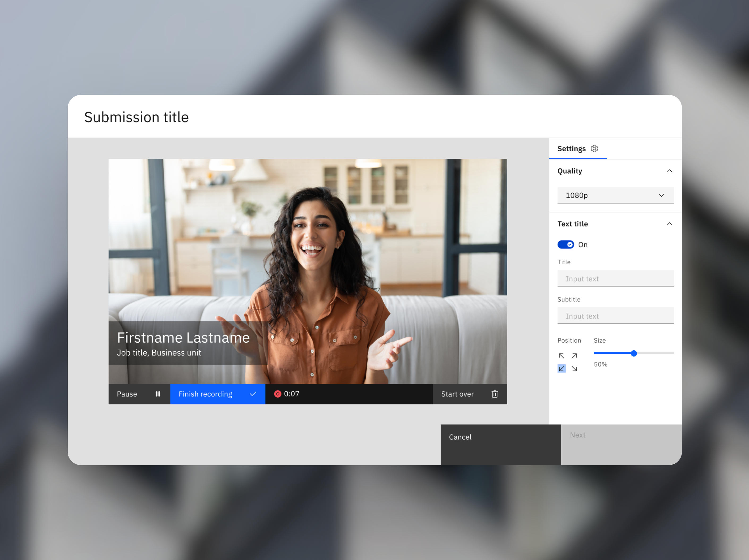Click the On toggle label
This screenshot has height=560, width=749.
pyautogui.click(x=583, y=244)
